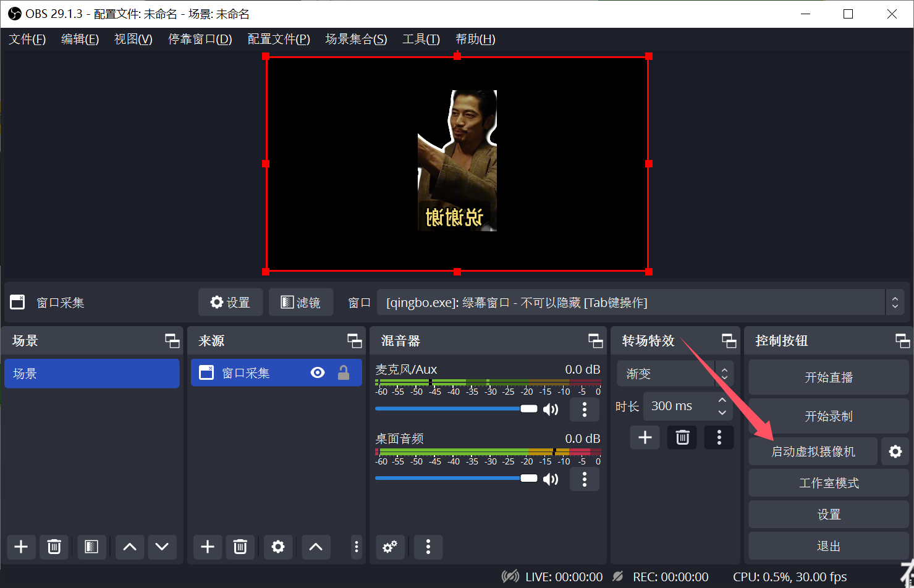Open scene filters icon in Scenes panel

(x=91, y=547)
